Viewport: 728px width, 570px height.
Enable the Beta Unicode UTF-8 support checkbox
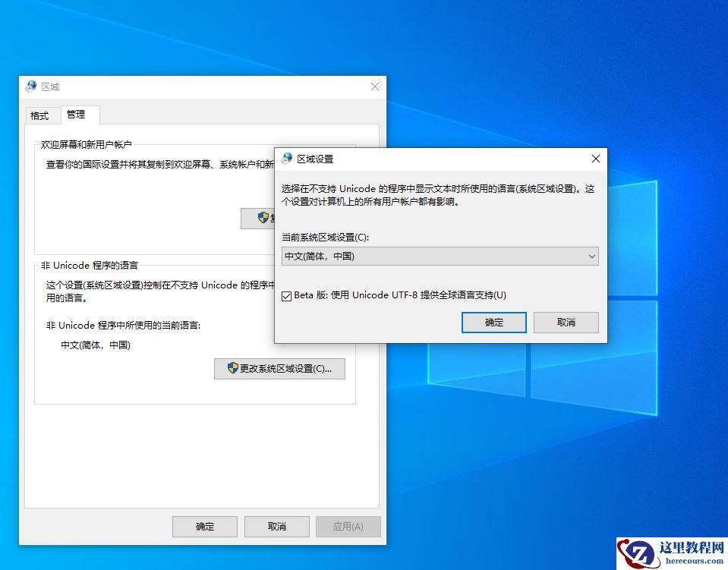(286, 295)
